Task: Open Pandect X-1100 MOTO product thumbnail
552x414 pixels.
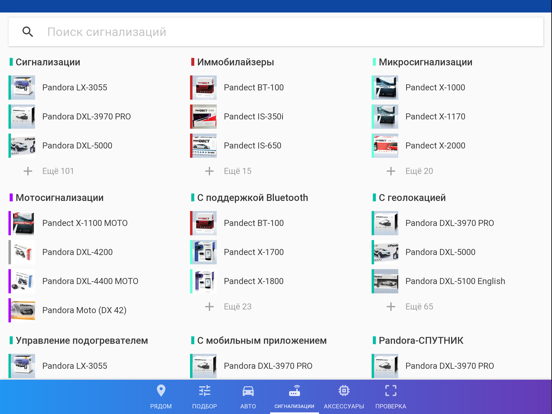Action: 22,223
